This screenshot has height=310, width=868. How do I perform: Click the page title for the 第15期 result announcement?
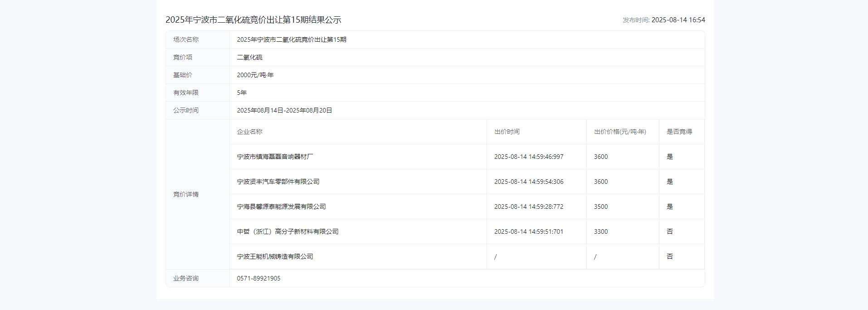tap(253, 20)
